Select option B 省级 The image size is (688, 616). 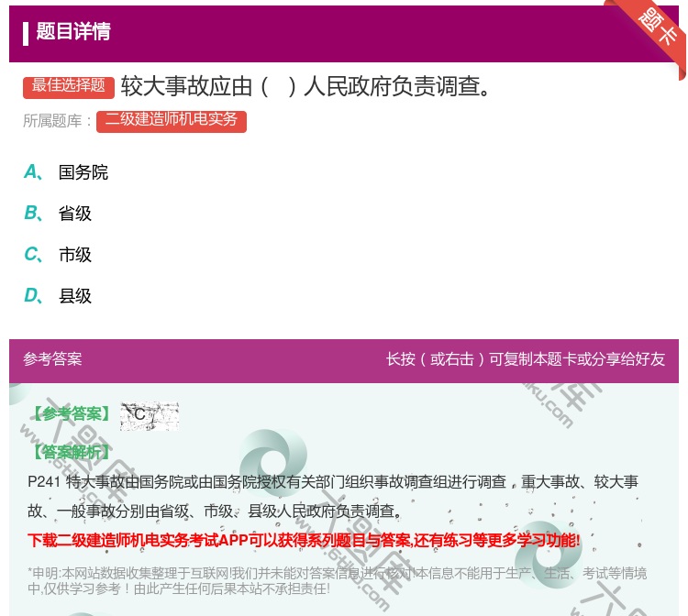(x=58, y=214)
